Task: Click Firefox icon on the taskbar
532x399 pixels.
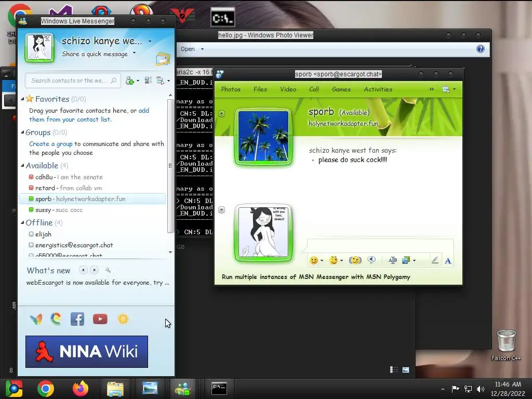Action: pyautogui.click(x=81, y=389)
